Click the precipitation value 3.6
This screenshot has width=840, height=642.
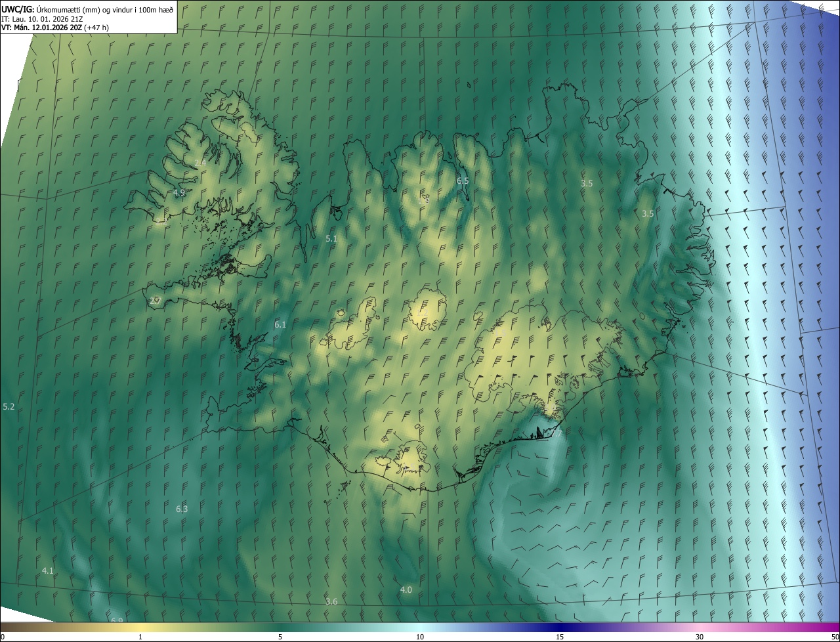(331, 601)
